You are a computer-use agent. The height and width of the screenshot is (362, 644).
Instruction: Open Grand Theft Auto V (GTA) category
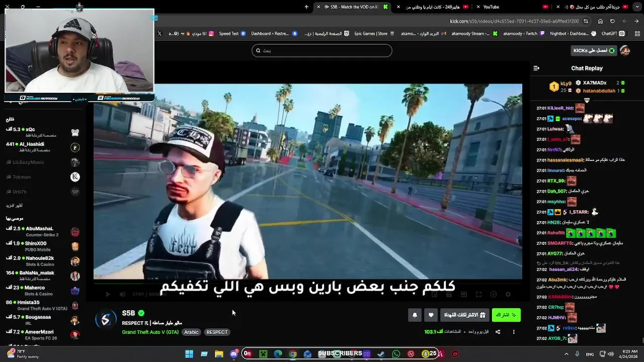click(150, 332)
